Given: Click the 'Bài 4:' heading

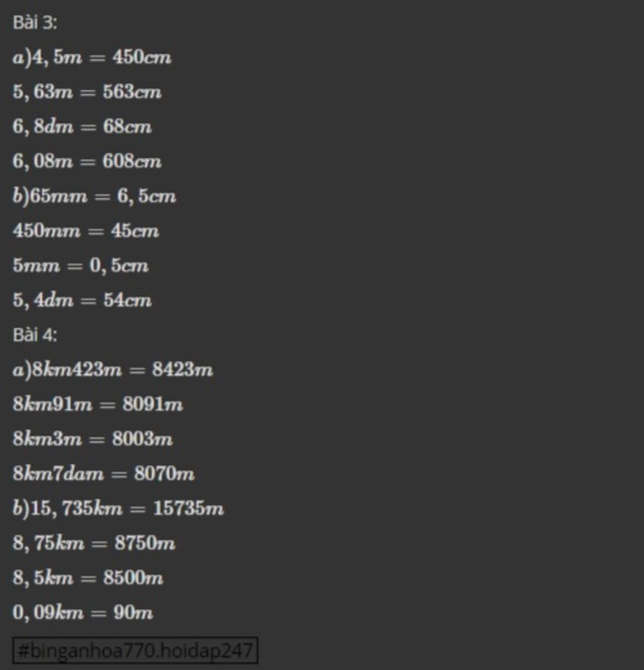Looking at the screenshot, I should point(35,335).
